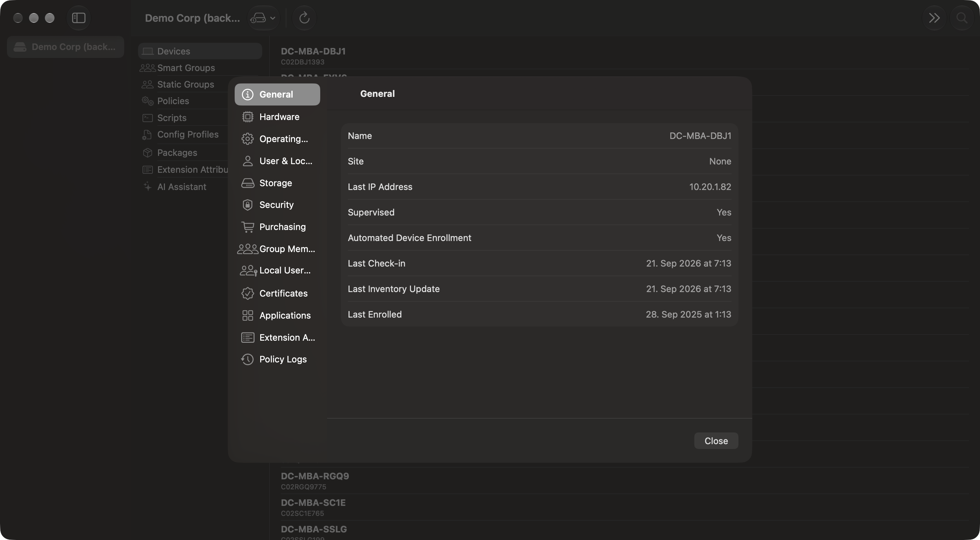Open the server selector dropdown in toolbar
Image resolution: width=980 pixels, height=540 pixels.
[263, 18]
